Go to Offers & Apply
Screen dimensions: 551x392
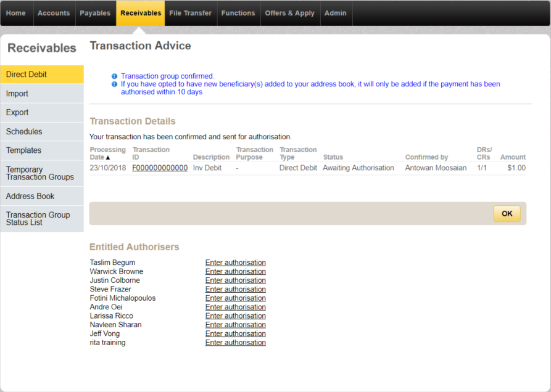pyautogui.click(x=290, y=12)
